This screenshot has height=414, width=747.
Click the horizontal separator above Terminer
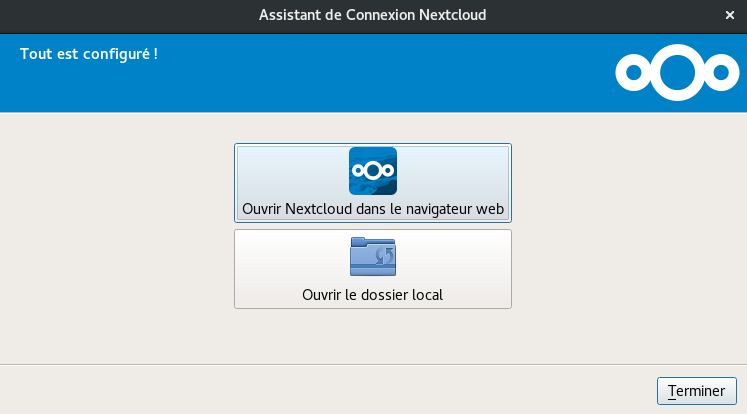pyautogui.click(x=372, y=364)
